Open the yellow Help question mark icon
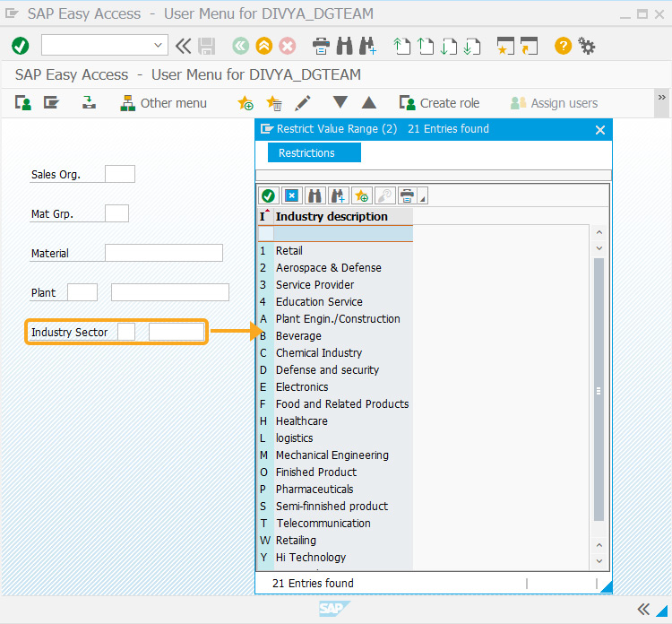This screenshot has width=672, height=624. 563,46
